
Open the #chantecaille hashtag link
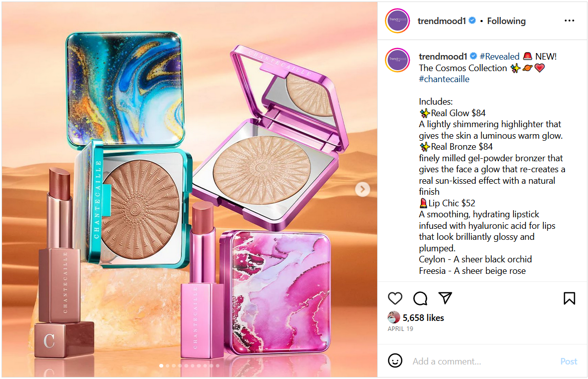[444, 79]
